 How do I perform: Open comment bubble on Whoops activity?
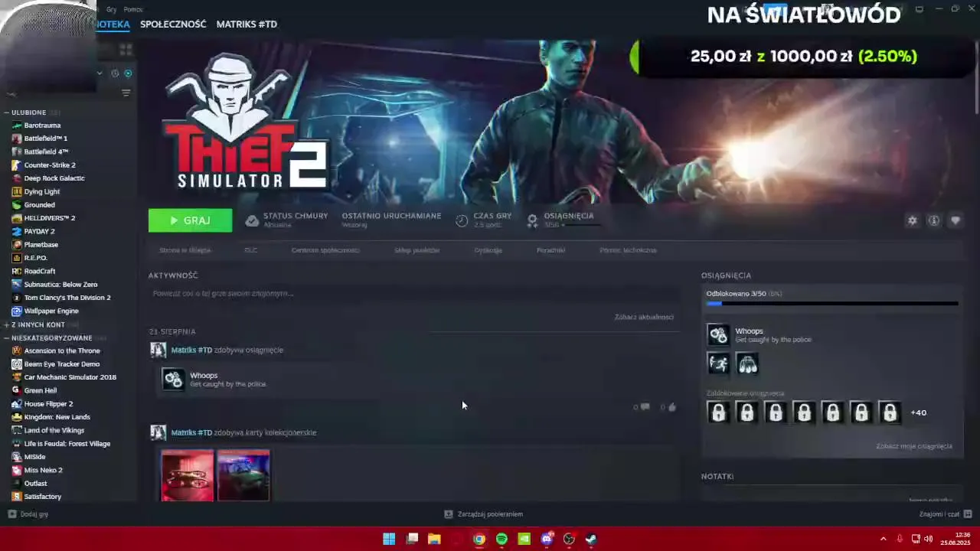(645, 407)
